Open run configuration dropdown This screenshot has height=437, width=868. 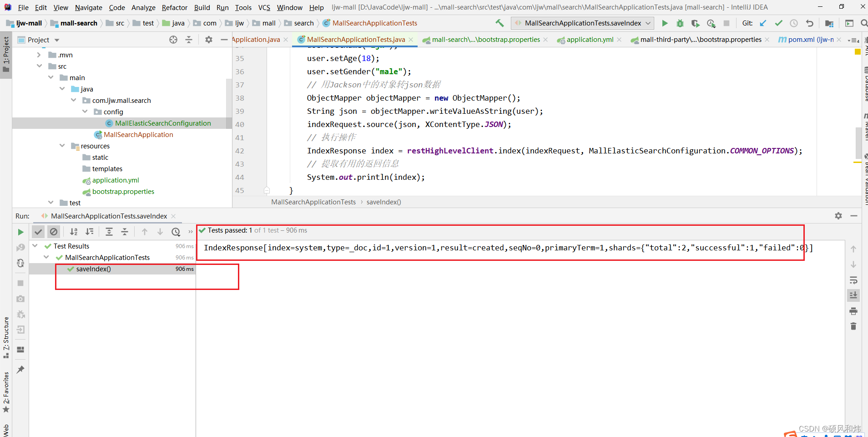tap(582, 23)
